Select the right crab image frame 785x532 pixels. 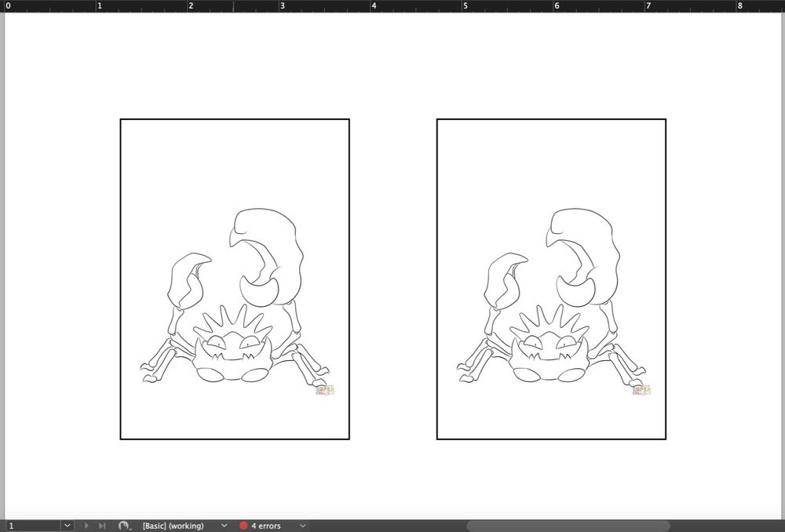click(x=551, y=279)
